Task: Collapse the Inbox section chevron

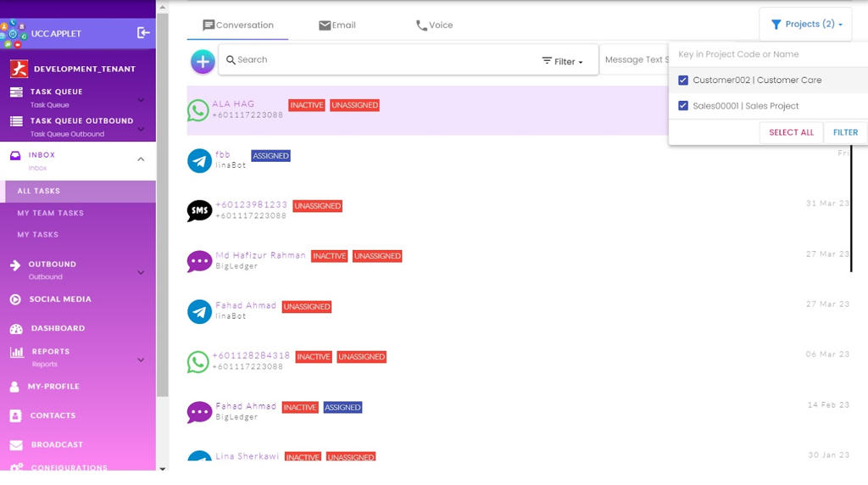Action: click(x=141, y=159)
